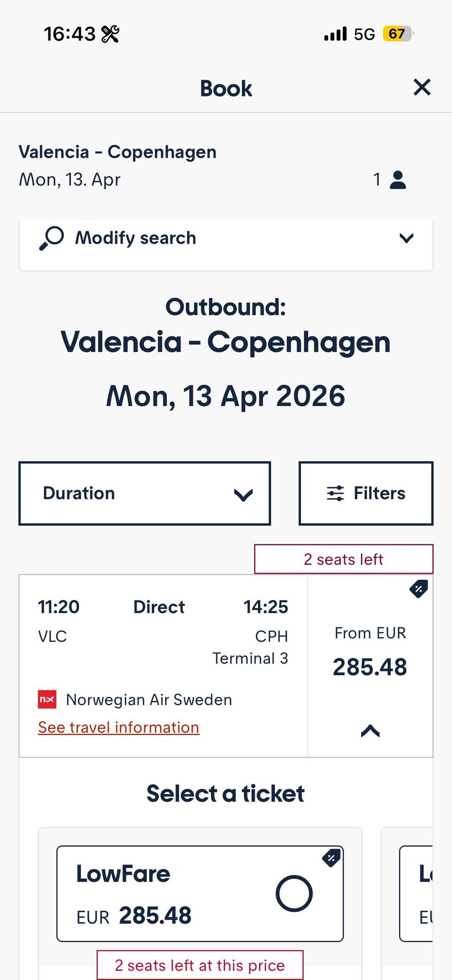Tap the battery indicator in status bar
The image size is (452, 980).
(397, 34)
